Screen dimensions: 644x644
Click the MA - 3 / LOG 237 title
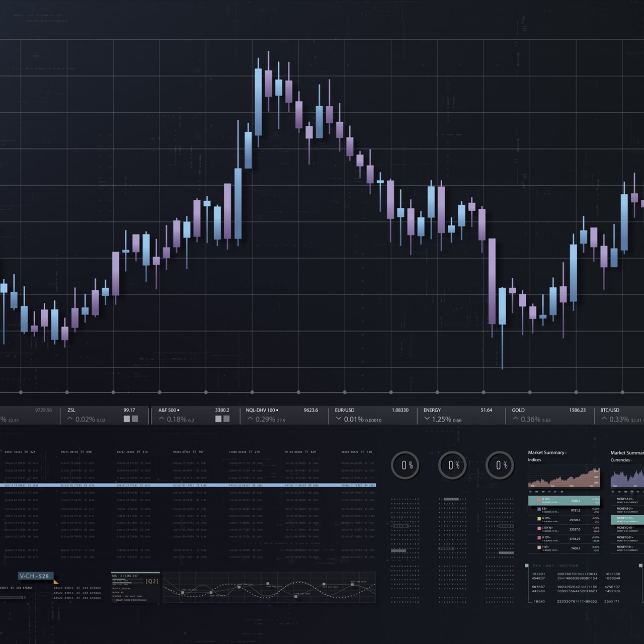coord(125,576)
